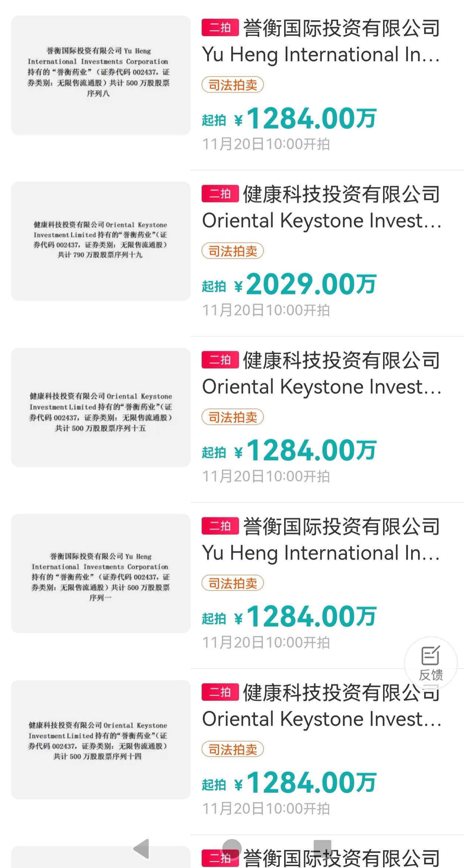Open the thumbnail for 500万股股票序列一
Viewport: 464px width, 868px height.
tap(101, 574)
